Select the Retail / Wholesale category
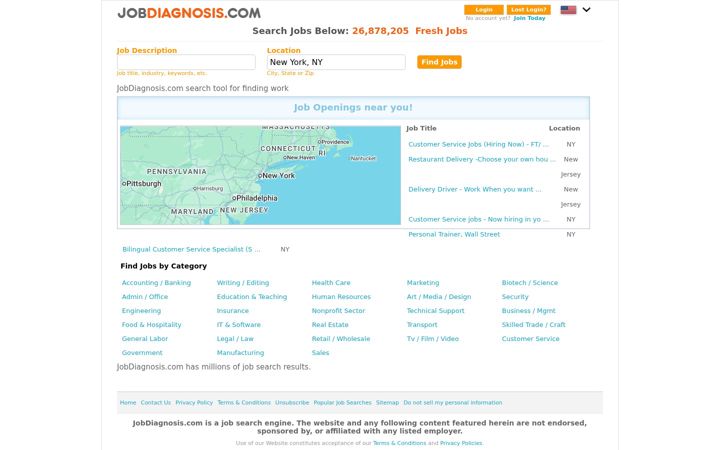Screen dimensions: 720x450 tap(341, 339)
